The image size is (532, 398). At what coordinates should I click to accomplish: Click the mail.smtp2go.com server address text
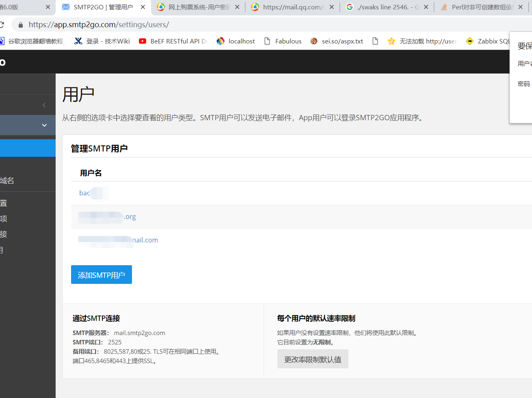(139, 333)
